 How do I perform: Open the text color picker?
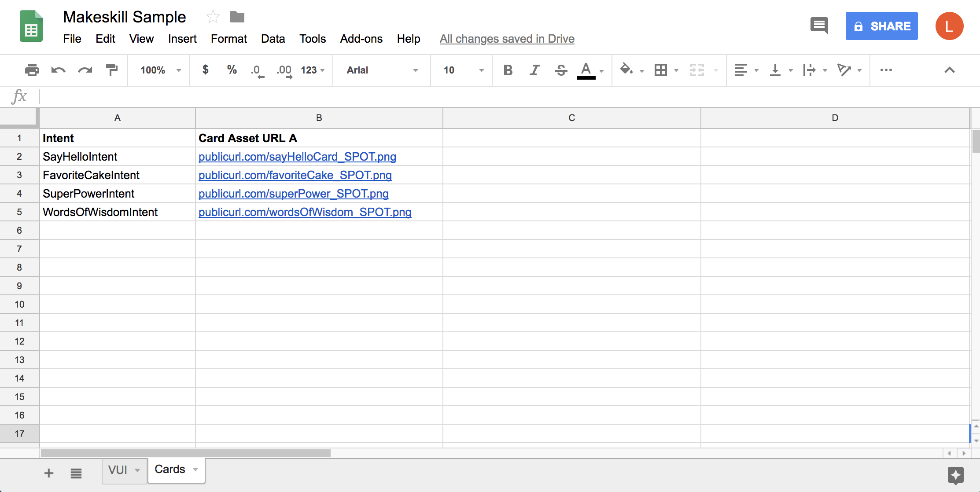pyautogui.click(x=586, y=70)
